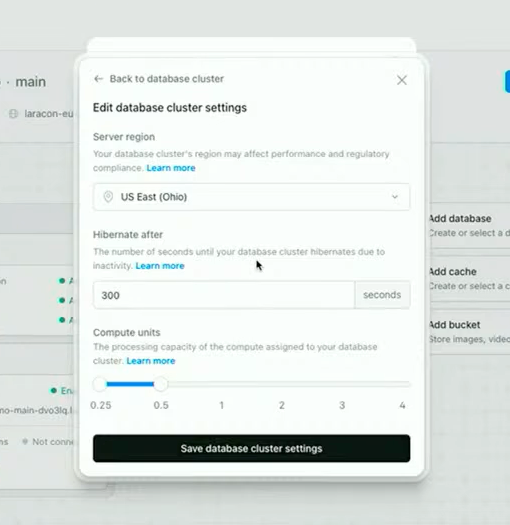Screen dimensions: 510x525
Task: Expand region list via chevron arrow
Action: point(395,197)
